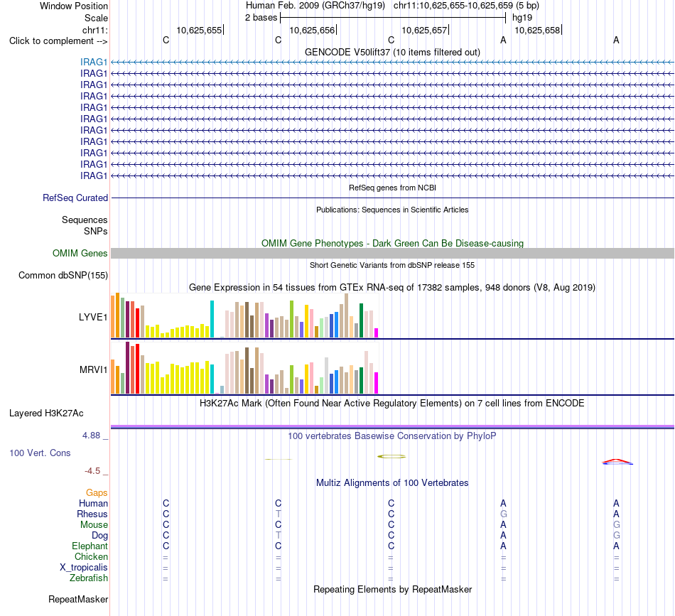Image resolution: width=675 pixels, height=616 pixels.
Task: Click the Zebrafish alignment row label
Action: pyautogui.click(x=89, y=578)
